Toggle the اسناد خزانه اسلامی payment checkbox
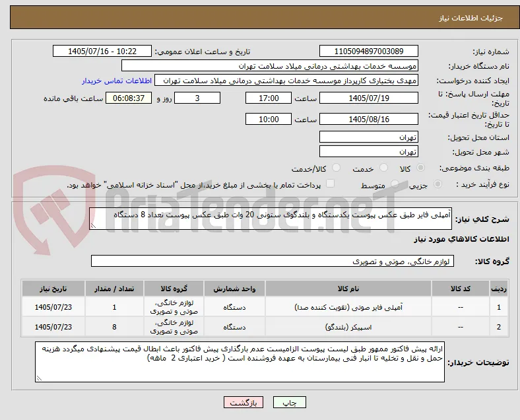The height and width of the screenshot is (420, 520). [331, 184]
